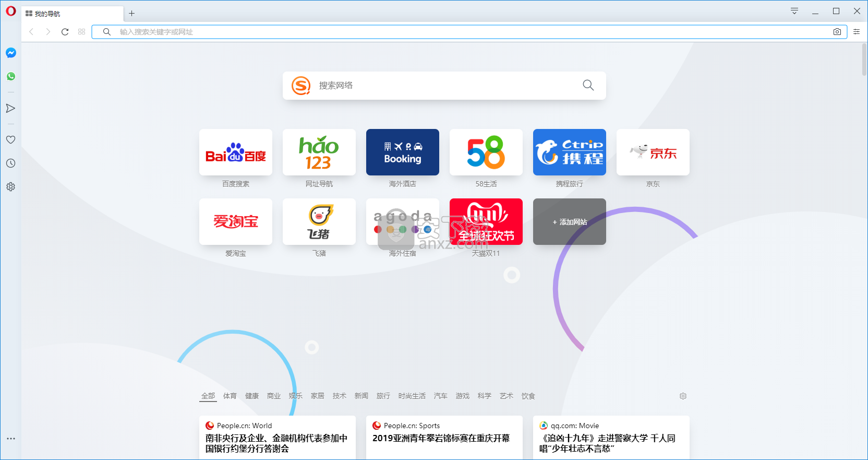Select 家居 news category
The image size is (868, 460).
click(318, 396)
